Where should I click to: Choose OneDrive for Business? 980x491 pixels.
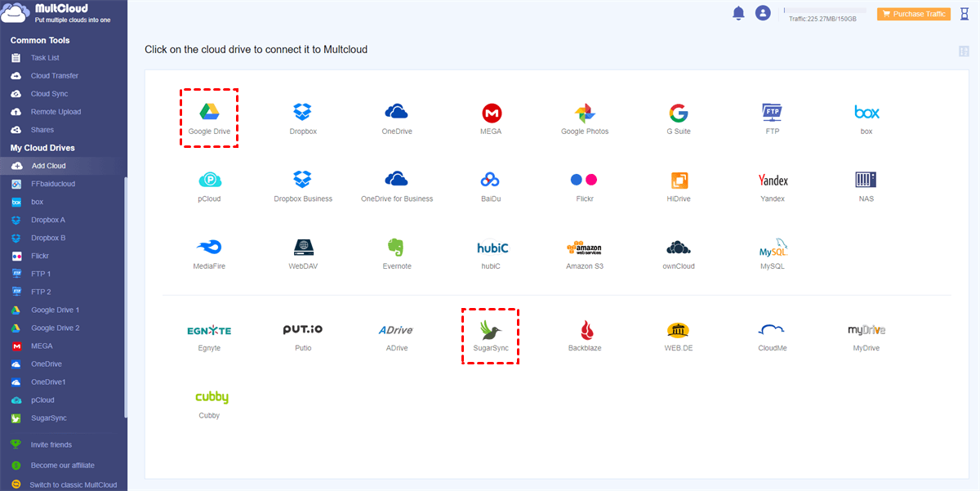pos(397,186)
